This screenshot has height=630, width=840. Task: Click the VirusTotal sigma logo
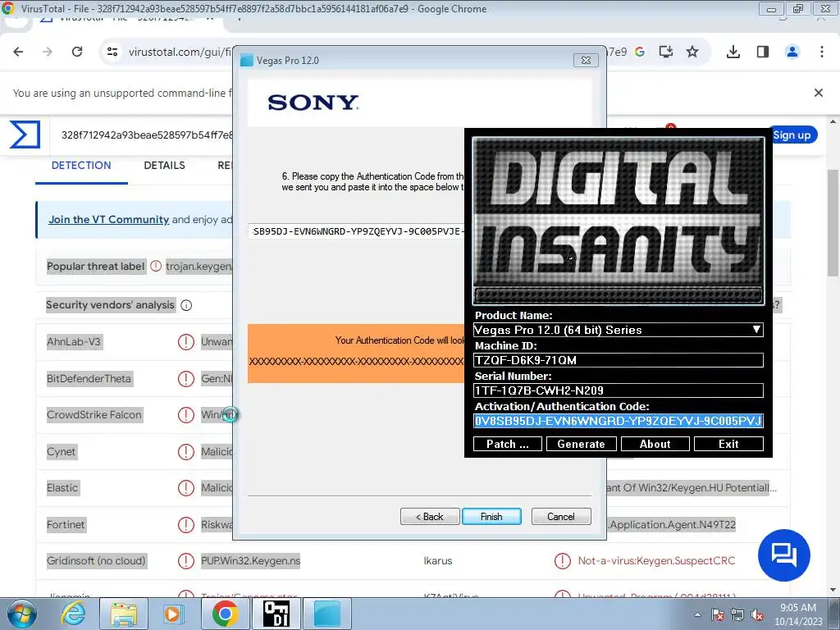(25, 135)
